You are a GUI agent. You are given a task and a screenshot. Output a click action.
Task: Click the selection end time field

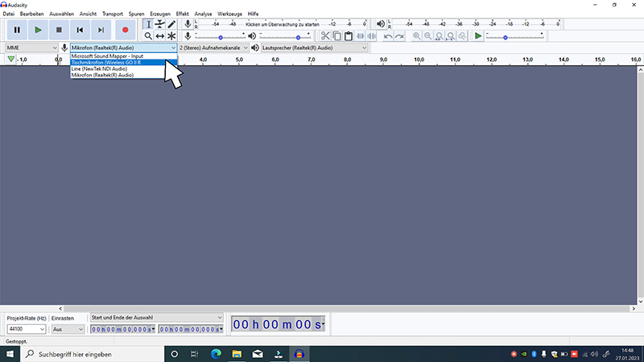[x=191, y=329]
